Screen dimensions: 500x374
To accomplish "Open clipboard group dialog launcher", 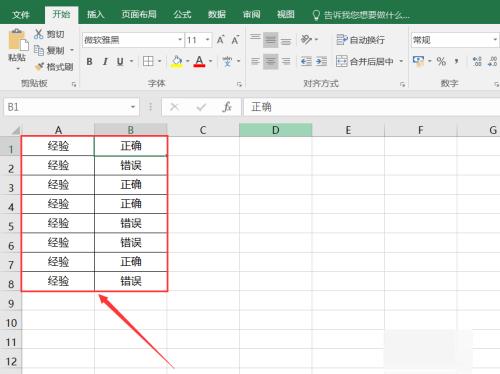I will coord(74,85).
